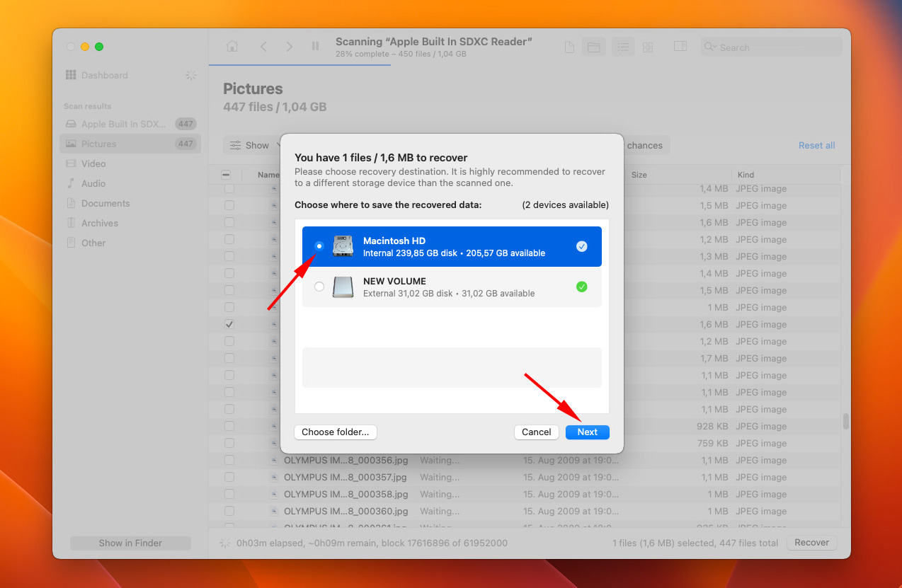The height and width of the screenshot is (588, 902).
Task: Open the Choose folder dialog
Action: 336,432
